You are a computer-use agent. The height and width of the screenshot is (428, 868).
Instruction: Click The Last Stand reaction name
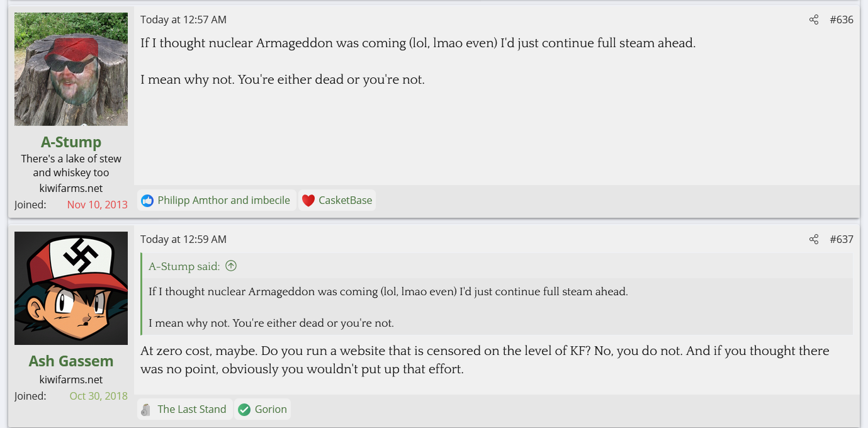click(x=191, y=410)
